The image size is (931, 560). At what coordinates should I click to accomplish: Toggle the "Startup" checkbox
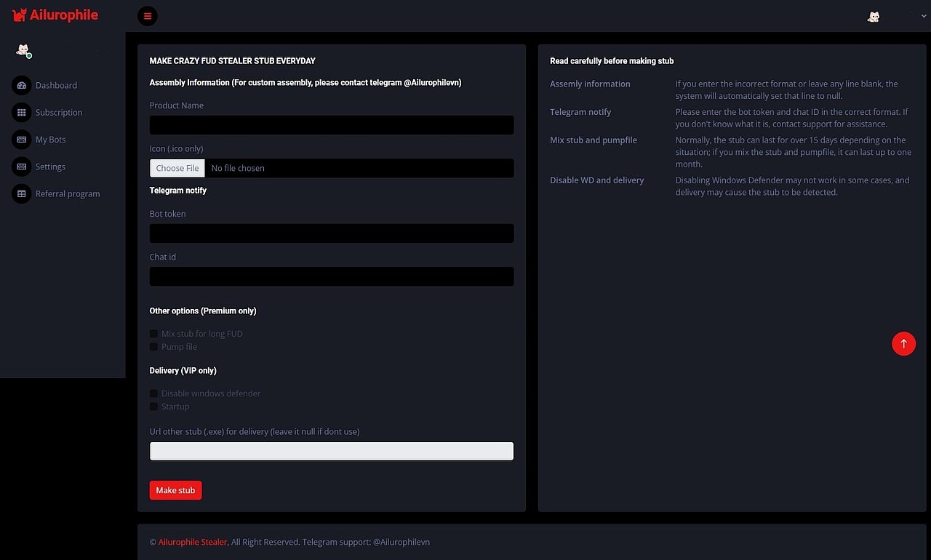tap(153, 407)
